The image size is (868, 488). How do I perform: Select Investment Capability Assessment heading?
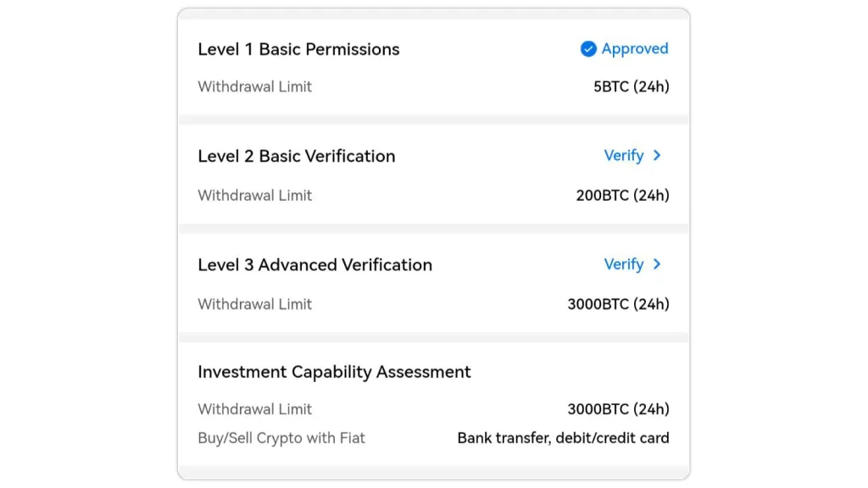(x=334, y=372)
